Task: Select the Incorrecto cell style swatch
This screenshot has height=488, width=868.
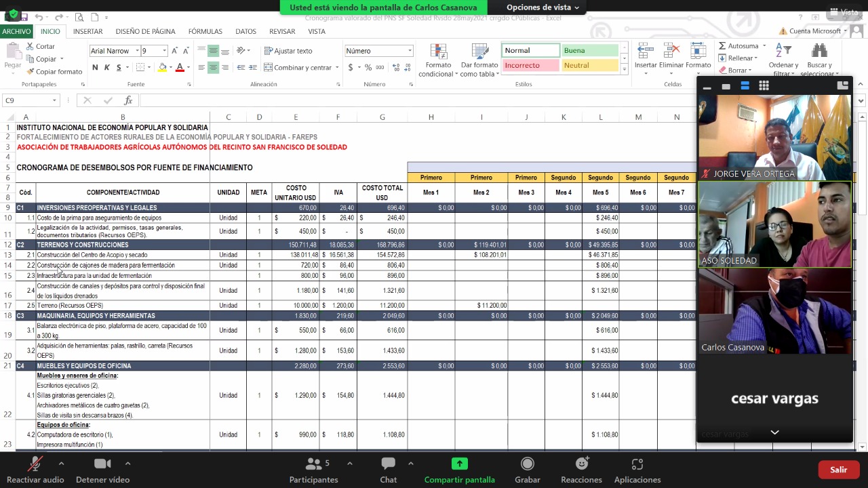Action: pos(530,66)
